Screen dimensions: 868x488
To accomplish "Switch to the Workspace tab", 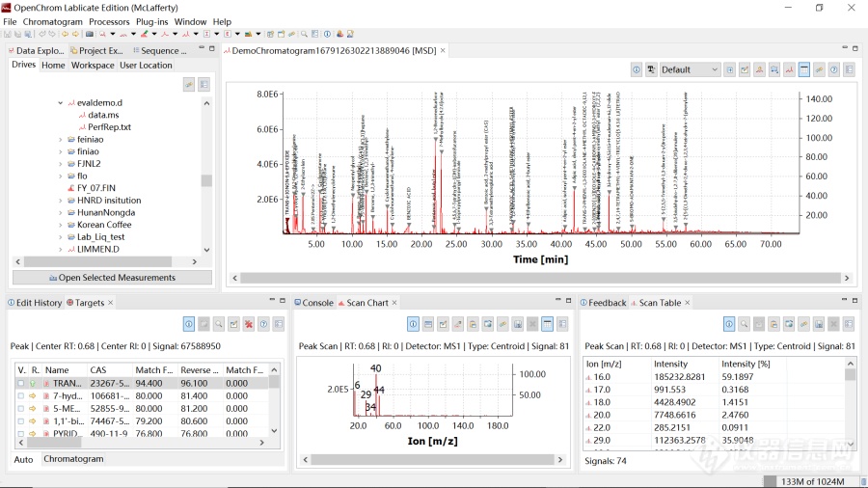I will pos(93,66).
